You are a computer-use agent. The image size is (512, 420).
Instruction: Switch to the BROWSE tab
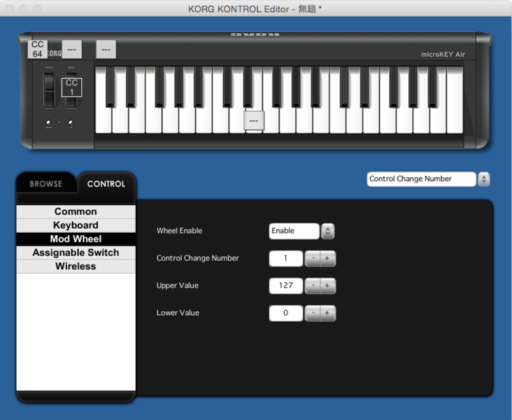click(46, 183)
